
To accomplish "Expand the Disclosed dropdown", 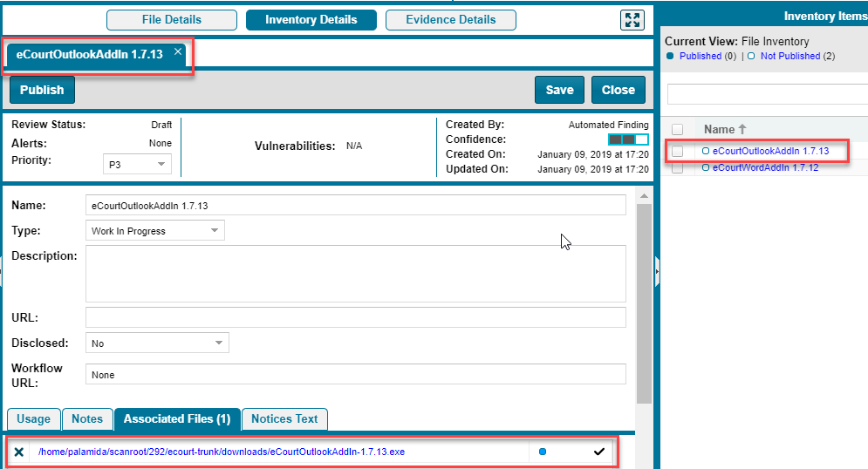I will click(x=157, y=343).
